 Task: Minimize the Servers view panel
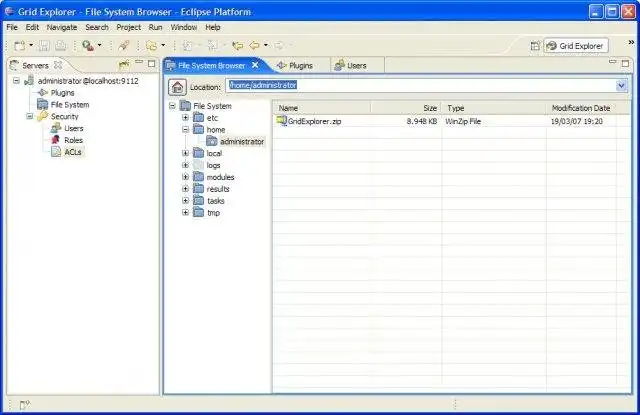(x=139, y=62)
